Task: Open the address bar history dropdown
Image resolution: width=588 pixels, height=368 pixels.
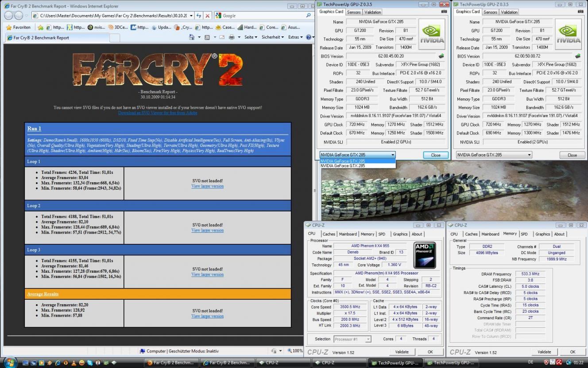Action: coord(191,16)
